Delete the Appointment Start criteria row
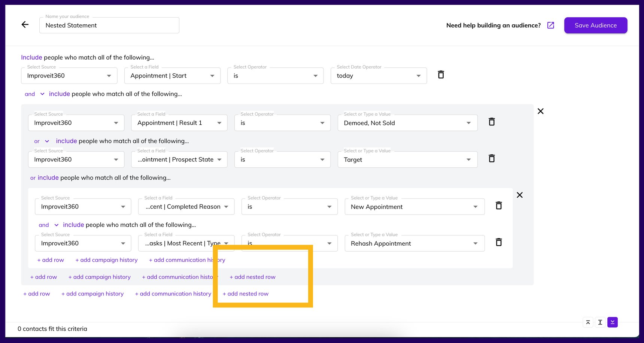 coord(440,75)
